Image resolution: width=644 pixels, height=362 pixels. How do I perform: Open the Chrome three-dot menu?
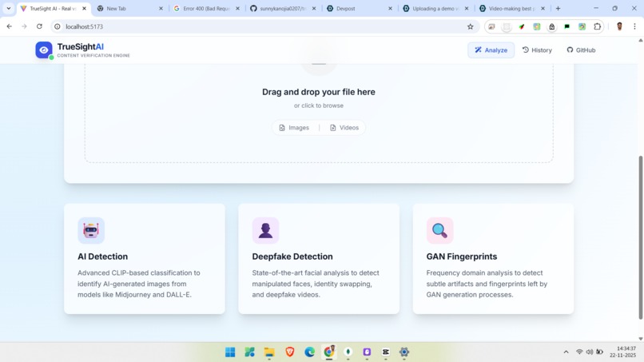coord(634,26)
